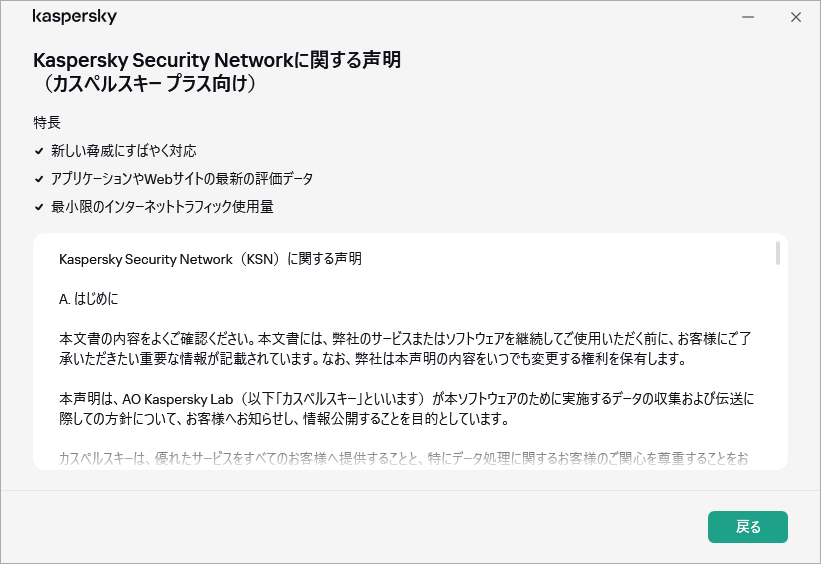Select the アプリケーションやWebサイトの最新の評価データ text
821x564 pixels.
click(182, 179)
